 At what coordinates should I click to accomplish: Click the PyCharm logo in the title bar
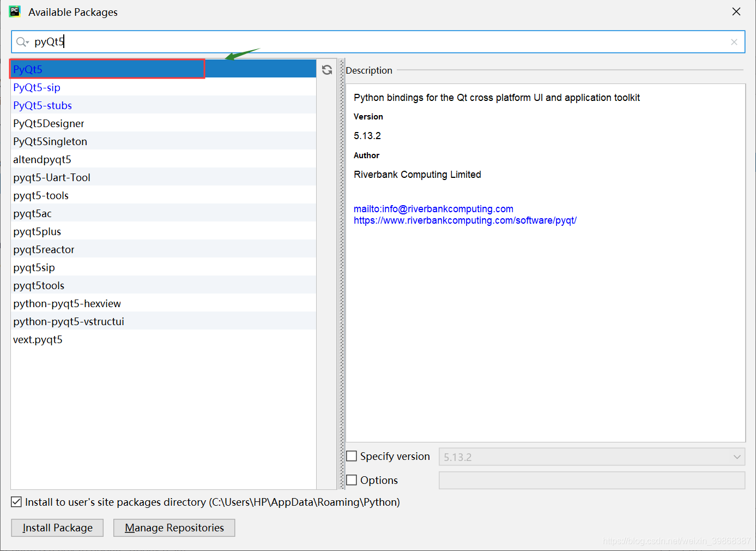click(15, 11)
